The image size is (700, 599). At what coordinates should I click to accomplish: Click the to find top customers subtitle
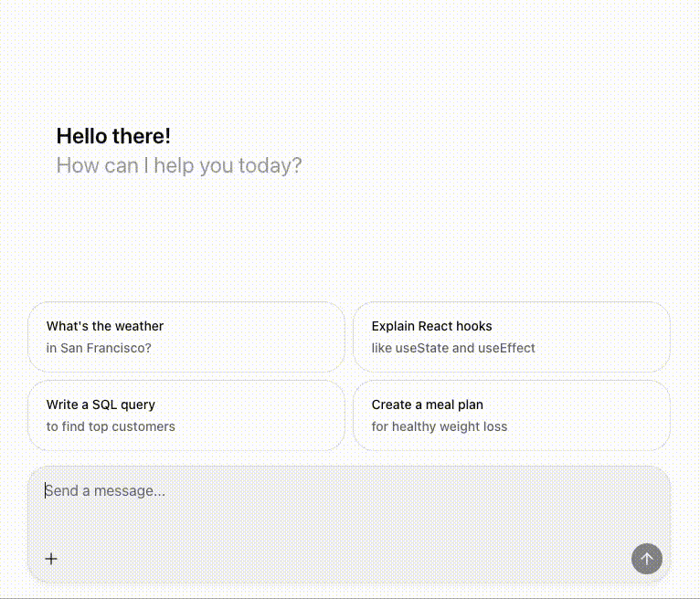tap(111, 426)
